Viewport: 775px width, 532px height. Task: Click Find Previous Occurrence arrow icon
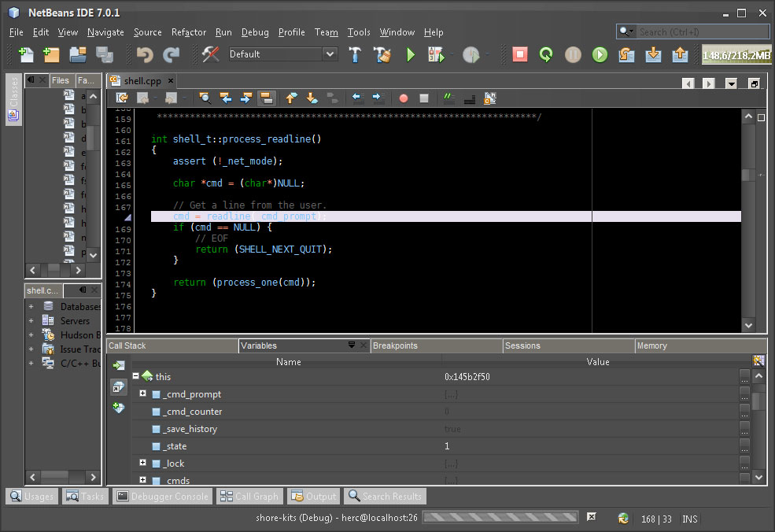click(225, 98)
